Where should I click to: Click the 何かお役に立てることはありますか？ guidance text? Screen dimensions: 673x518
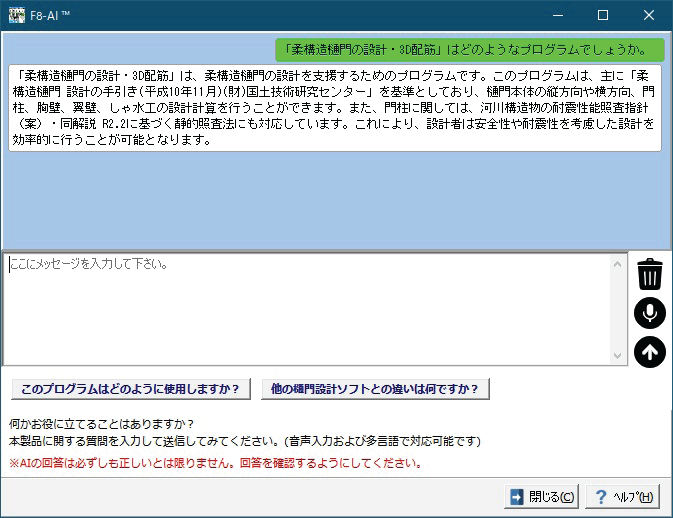click(100, 423)
